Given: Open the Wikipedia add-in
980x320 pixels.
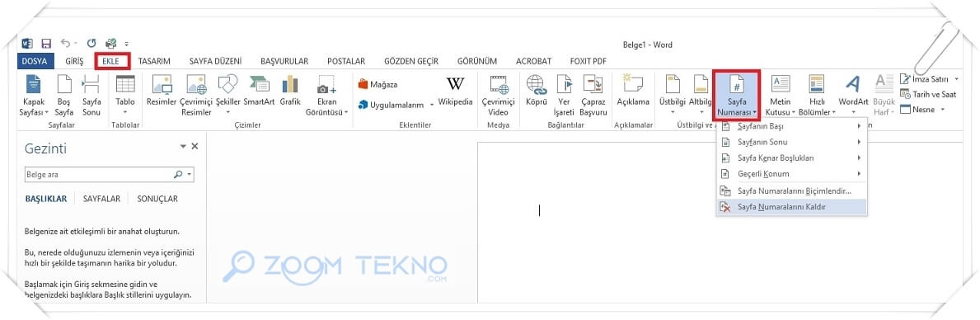Looking at the screenshot, I should coord(455,91).
